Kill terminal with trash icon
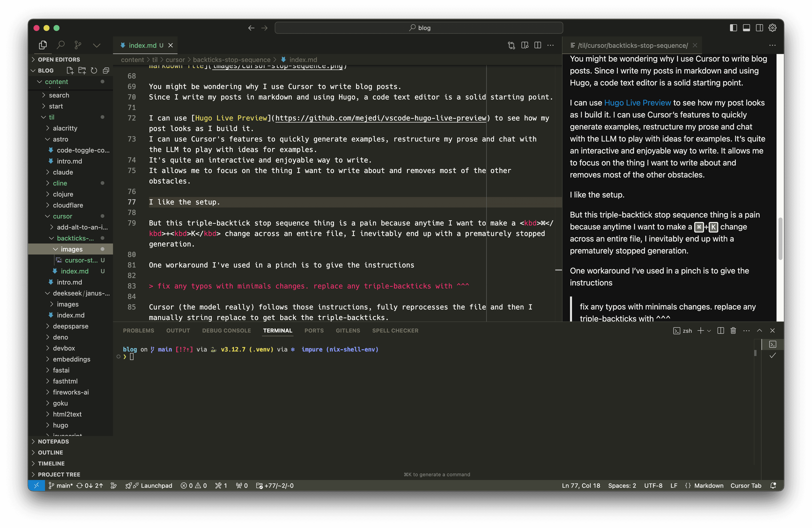 tap(733, 330)
